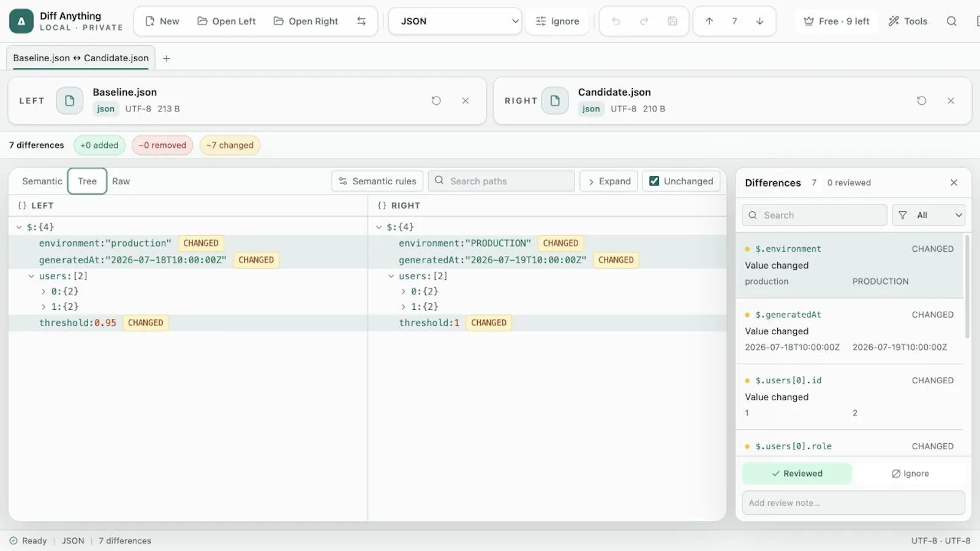Expand right users item 1:{2}
This screenshot has width=980, height=551.
coord(404,307)
